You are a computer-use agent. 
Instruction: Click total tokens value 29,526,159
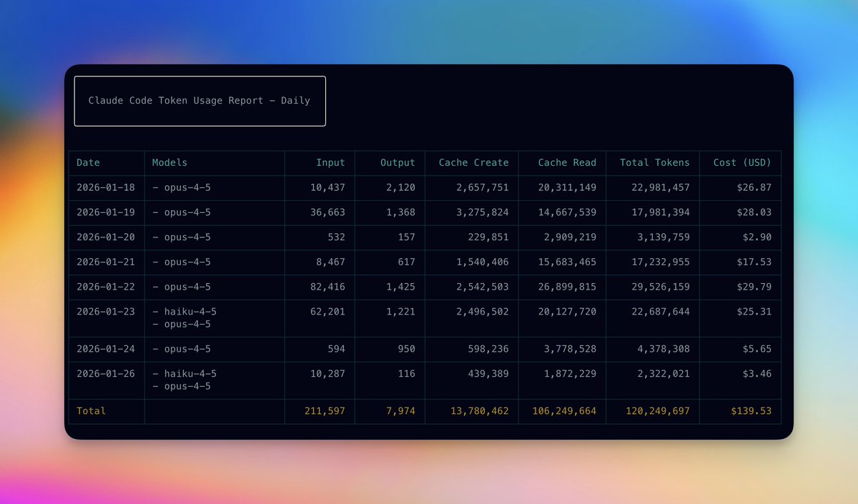point(661,287)
